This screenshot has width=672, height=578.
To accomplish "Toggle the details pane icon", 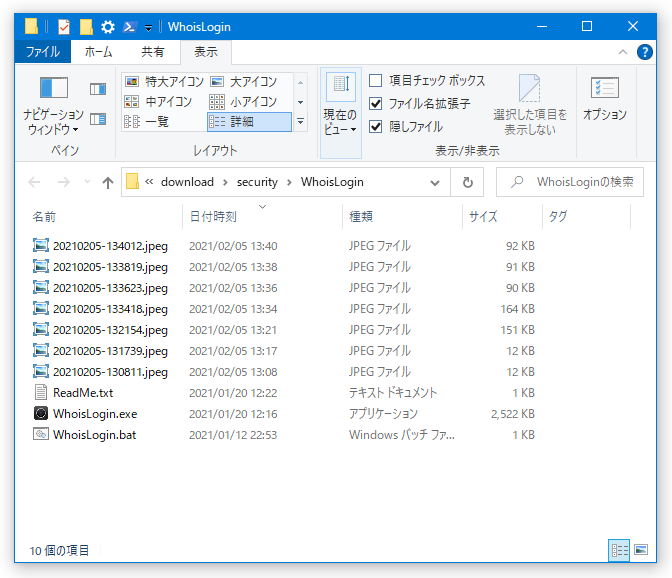I will click(x=98, y=119).
